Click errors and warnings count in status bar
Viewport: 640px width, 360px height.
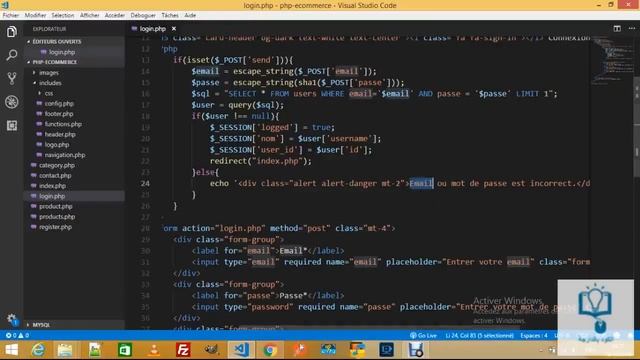point(17,335)
